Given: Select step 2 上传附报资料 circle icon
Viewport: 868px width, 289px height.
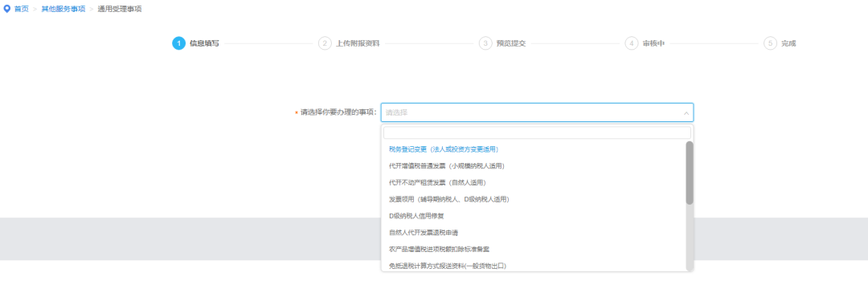Looking at the screenshot, I should pyautogui.click(x=325, y=43).
